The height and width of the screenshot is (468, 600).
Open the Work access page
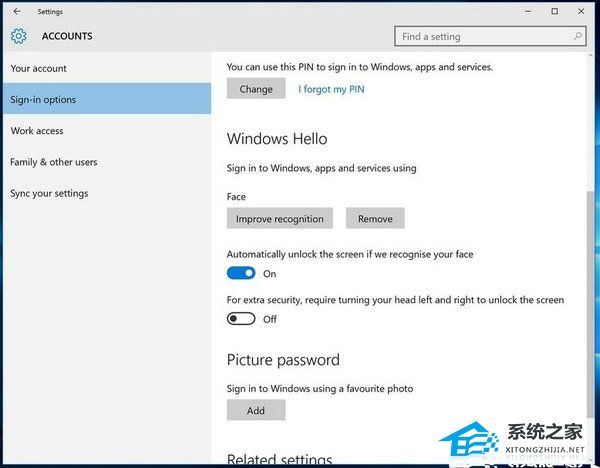point(36,131)
